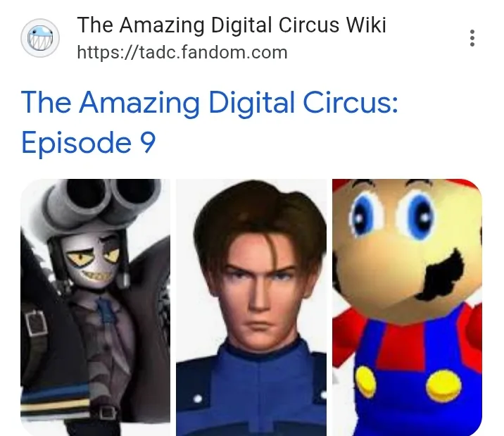Click Mario's black mustache in the thumbnail
504x436 pixels.
tap(441, 276)
